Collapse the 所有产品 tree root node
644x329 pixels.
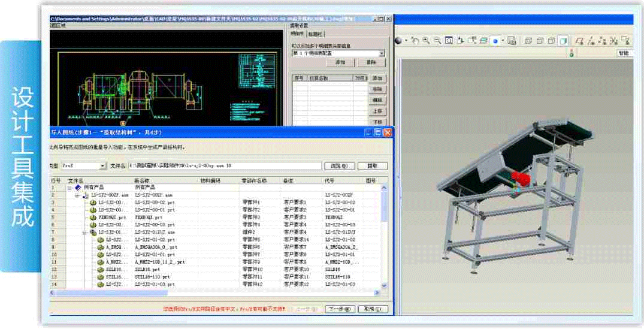[69, 188]
